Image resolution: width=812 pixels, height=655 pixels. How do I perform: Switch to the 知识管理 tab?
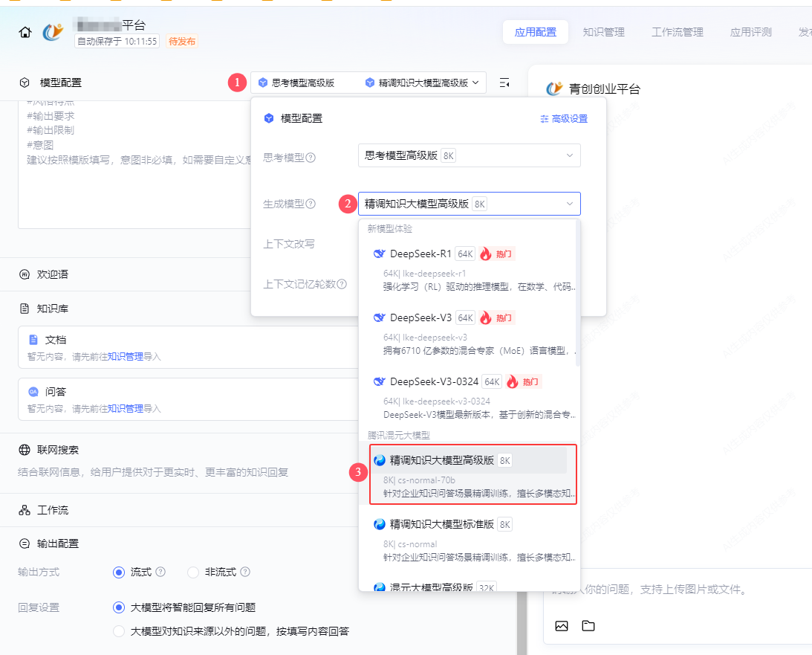(603, 32)
